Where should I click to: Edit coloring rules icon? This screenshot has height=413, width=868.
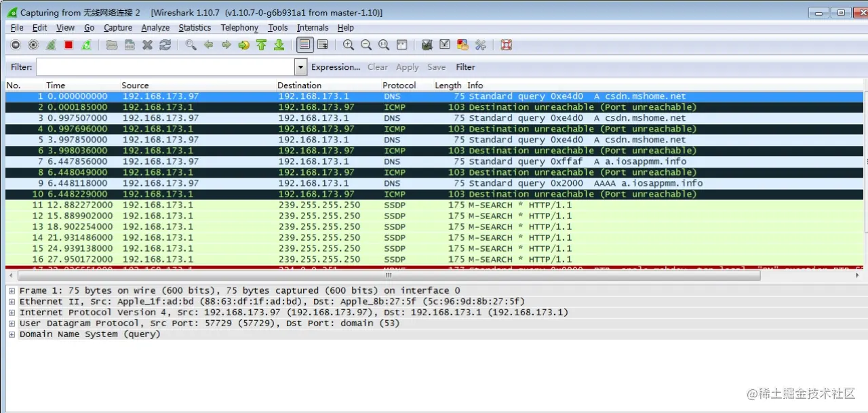click(x=462, y=45)
